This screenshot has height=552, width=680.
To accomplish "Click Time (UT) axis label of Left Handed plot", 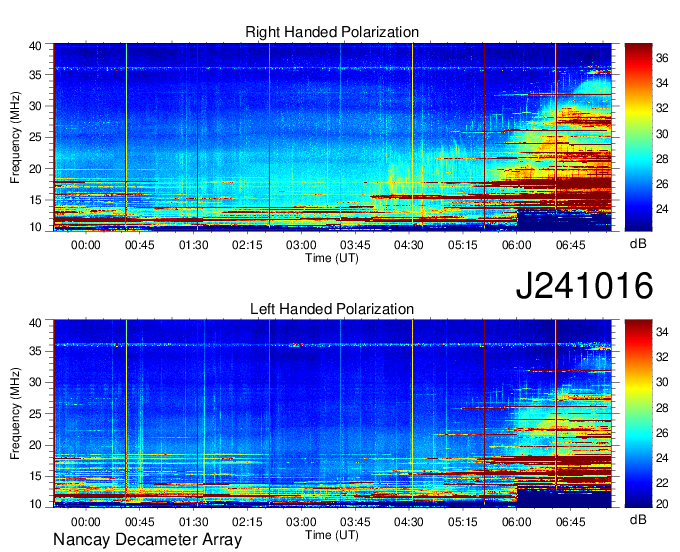I will click(332, 535).
